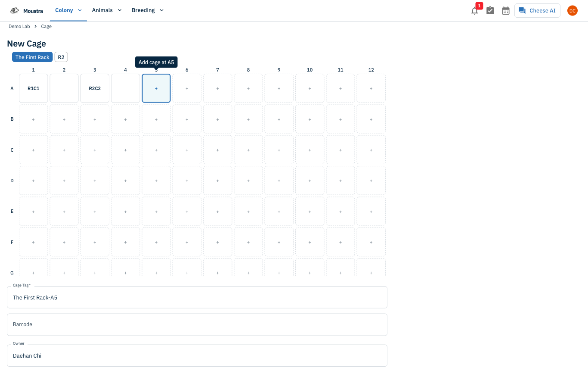
Task: Add cage at slot C5
Action: [x=156, y=150]
